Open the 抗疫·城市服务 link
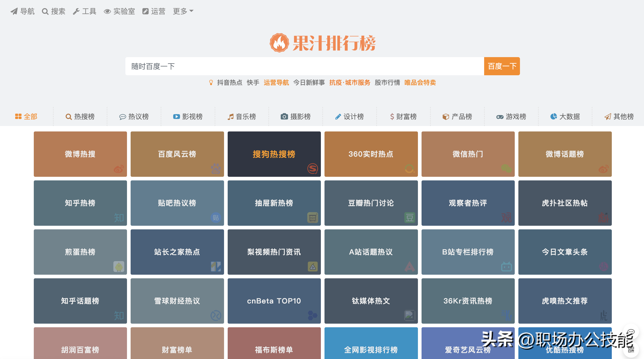 (350, 83)
